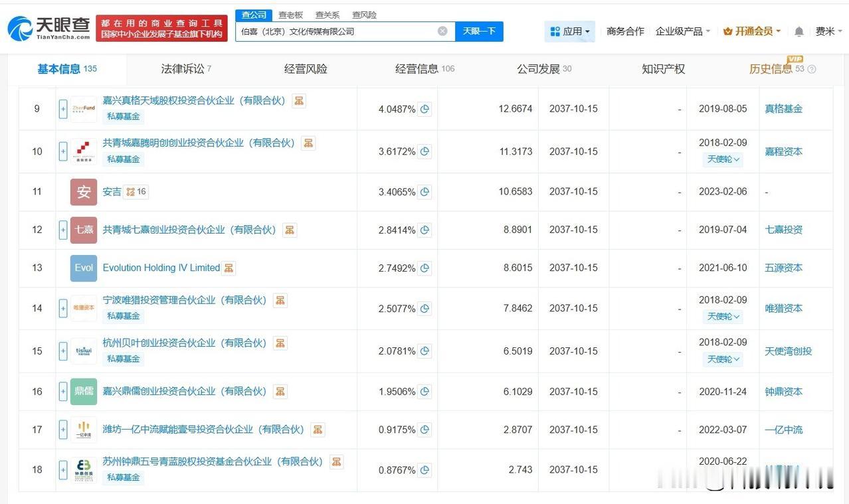This screenshot has width=849, height=504.
Task: Open the 五源资本 investor link
Action: pyautogui.click(x=783, y=268)
